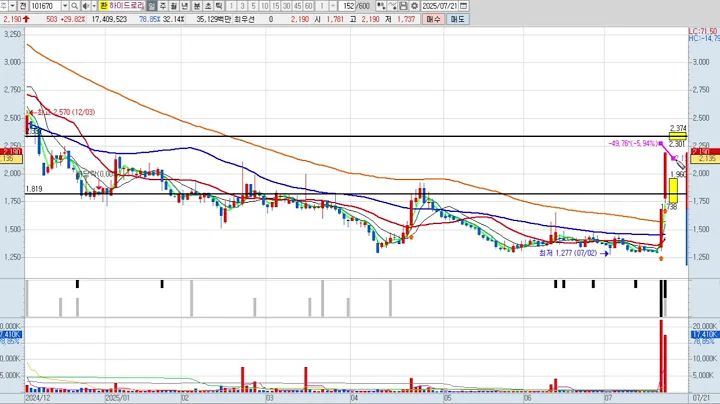720x404 pixels.
Task: Click the 최저 1,277 (07/02) annotation
Action: 568,253
